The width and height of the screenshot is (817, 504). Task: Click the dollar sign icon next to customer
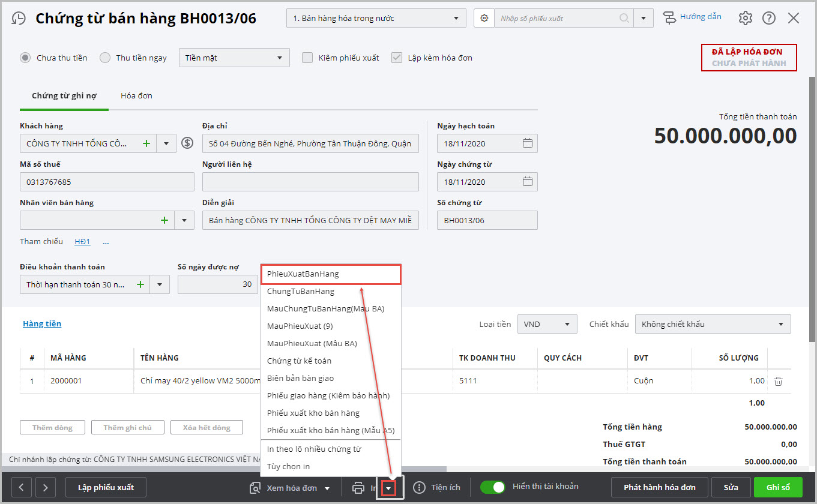[187, 143]
